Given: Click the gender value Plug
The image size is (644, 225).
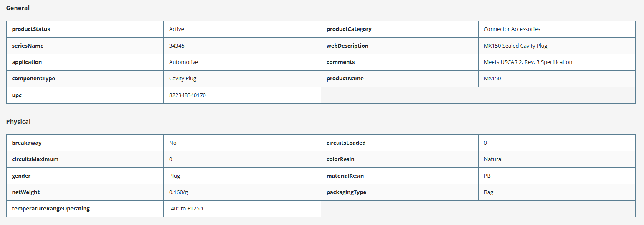Looking at the screenshot, I should tap(175, 176).
